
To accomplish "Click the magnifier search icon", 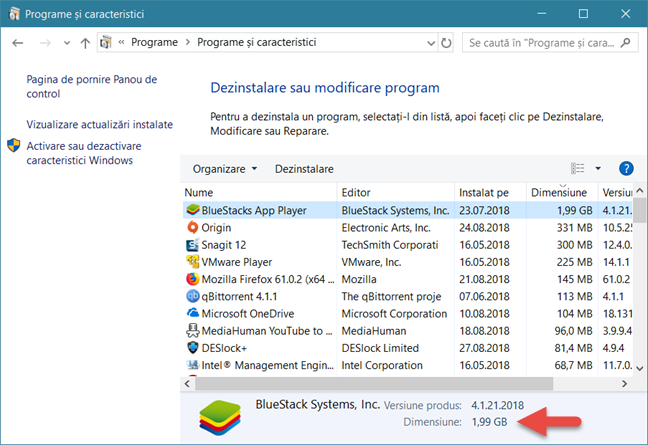I will (x=626, y=43).
